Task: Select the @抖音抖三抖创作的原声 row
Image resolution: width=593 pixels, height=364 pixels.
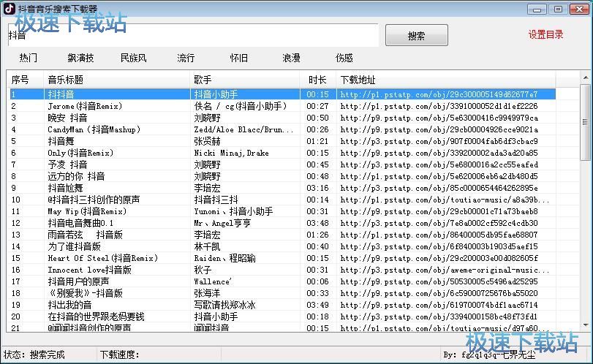Action: pos(283,200)
